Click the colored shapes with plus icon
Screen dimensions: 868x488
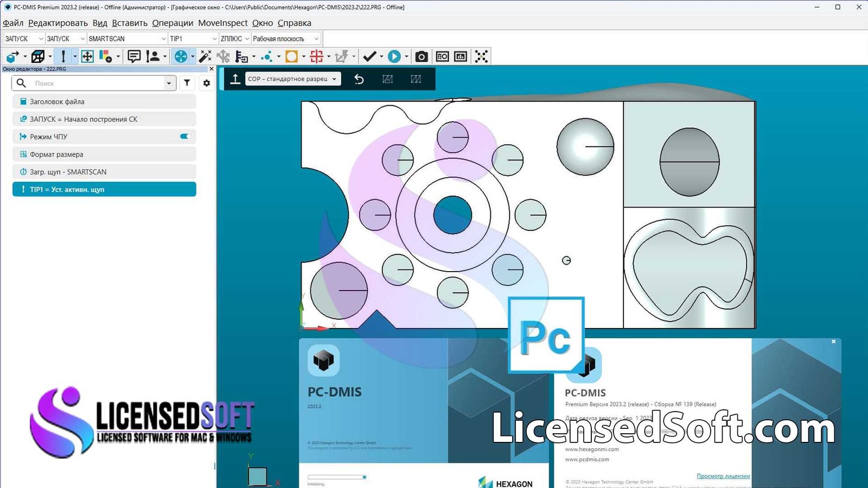106,56
